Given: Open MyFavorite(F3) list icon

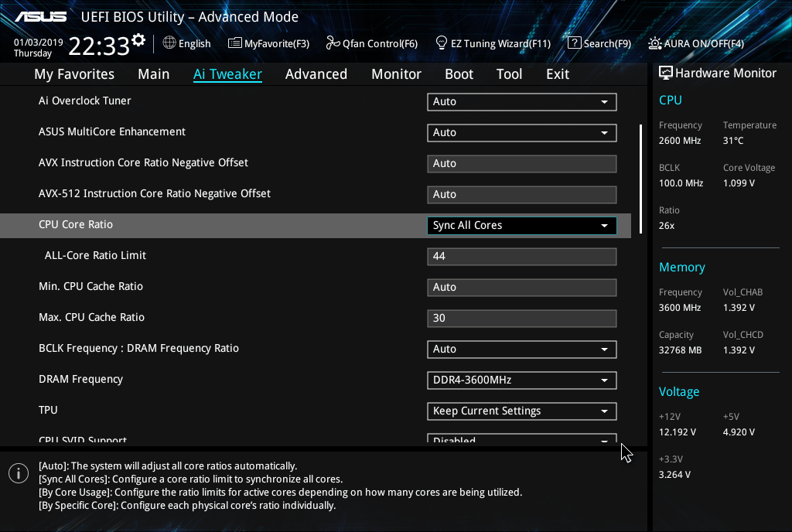Looking at the screenshot, I should (234, 43).
